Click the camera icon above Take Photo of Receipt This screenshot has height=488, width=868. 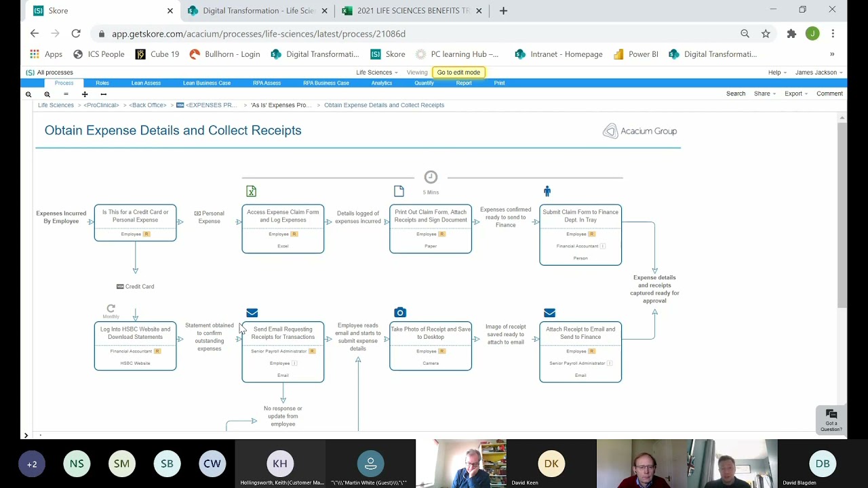400,312
